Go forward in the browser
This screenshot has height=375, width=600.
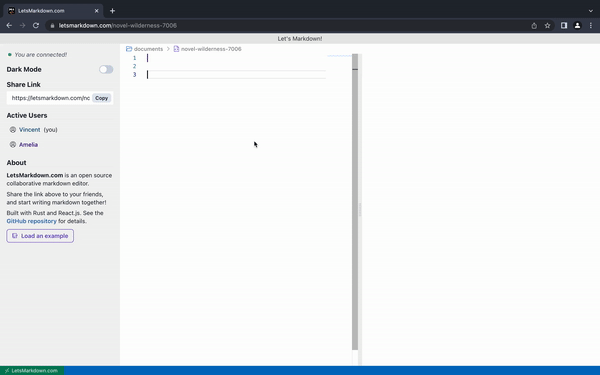[x=23, y=26]
